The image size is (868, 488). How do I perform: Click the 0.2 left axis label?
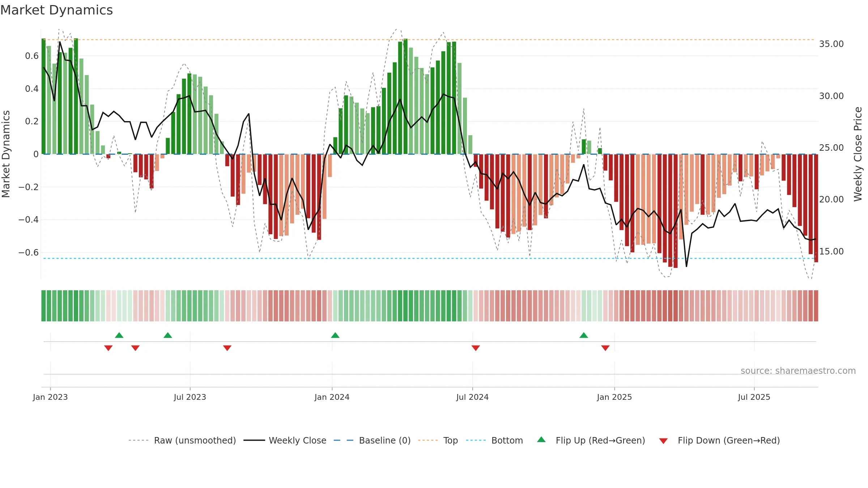point(32,121)
